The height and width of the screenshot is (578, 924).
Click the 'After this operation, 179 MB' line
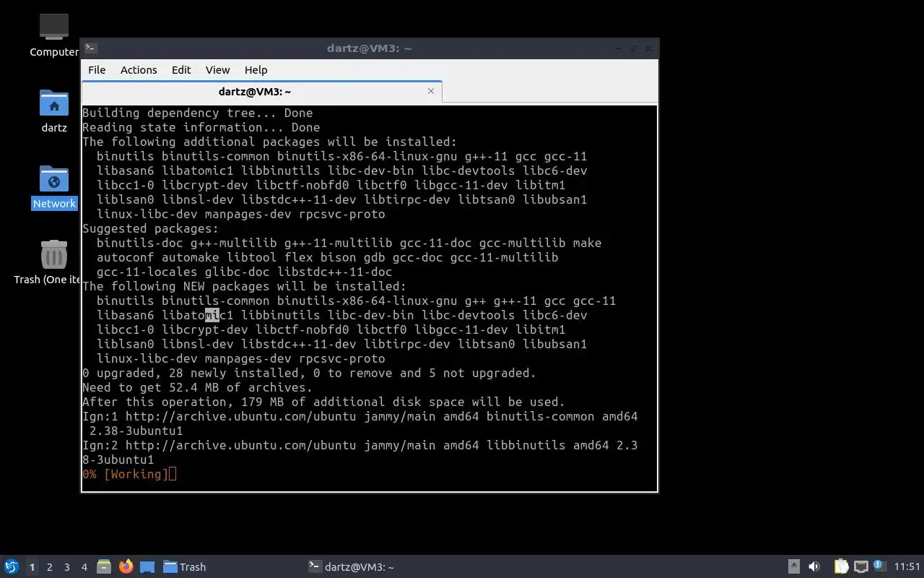click(323, 402)
